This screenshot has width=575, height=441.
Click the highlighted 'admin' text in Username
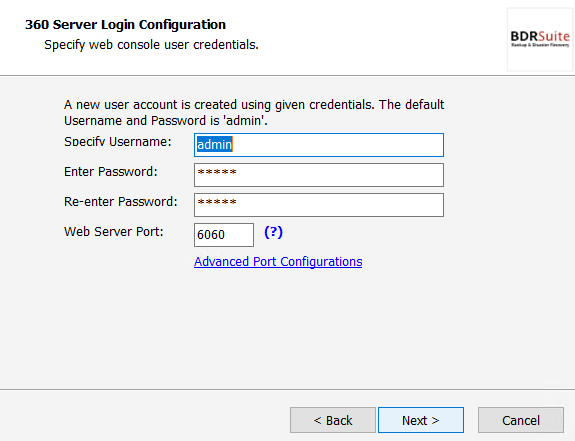pos(215,144)
